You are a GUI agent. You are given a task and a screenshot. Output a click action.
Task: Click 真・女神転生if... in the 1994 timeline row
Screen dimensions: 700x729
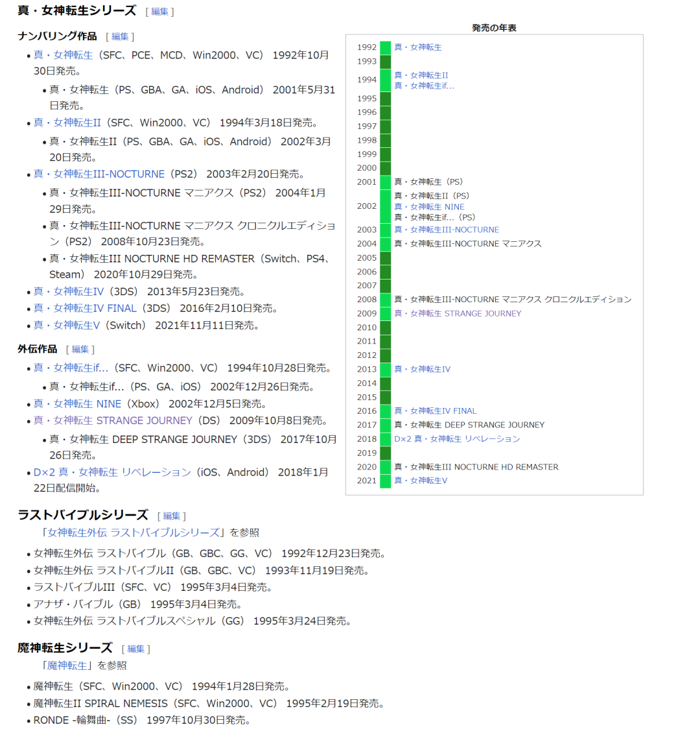click(x=424, y=86)
